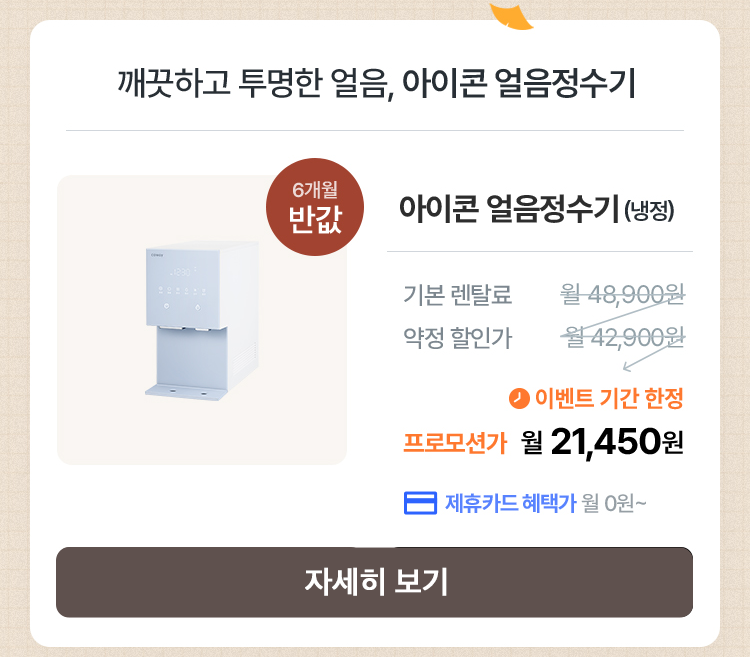Click the orange clock icon
Image resolution: width=750 pixels, height=657 pixels.
(x=519, y=398)
